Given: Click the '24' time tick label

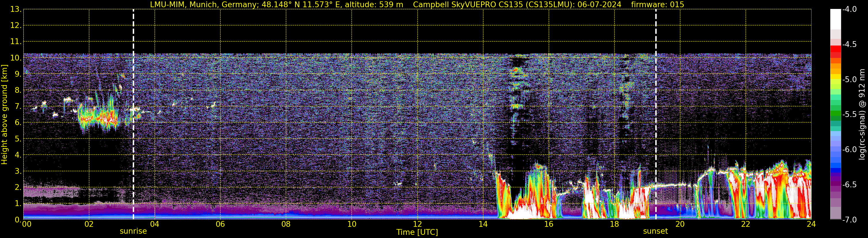Looking at the screenshot, I should 811,224.
